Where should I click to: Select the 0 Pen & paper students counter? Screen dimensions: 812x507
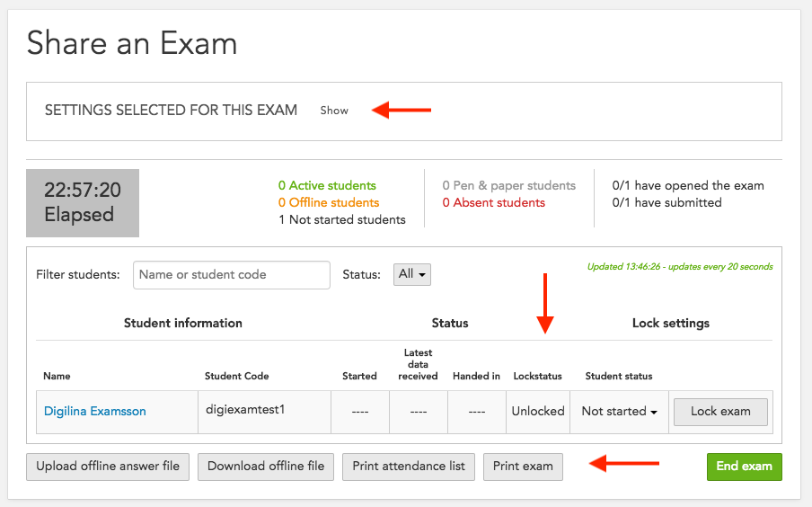click(508, 185)
